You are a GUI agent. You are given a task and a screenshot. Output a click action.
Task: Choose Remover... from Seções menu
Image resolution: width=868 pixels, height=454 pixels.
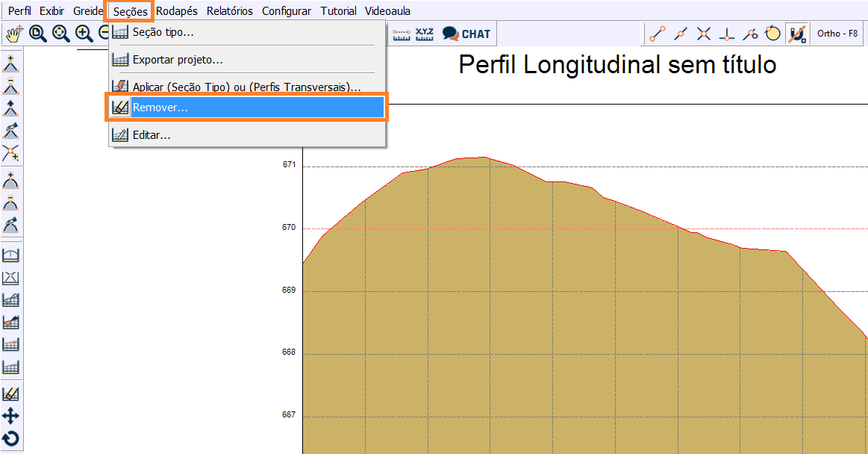pyautogui.click(x=160, y=108)
